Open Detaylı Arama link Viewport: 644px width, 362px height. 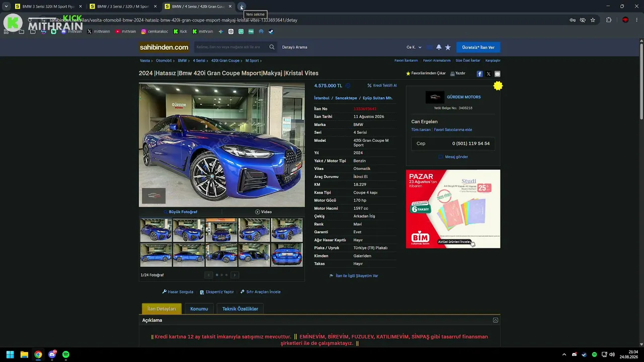coord(295,47)
